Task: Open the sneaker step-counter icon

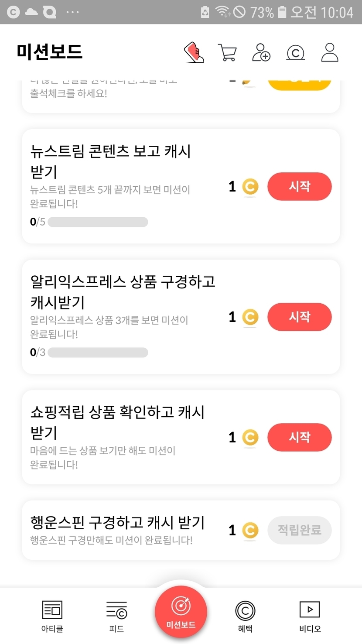Action: (x=194, y=52)
